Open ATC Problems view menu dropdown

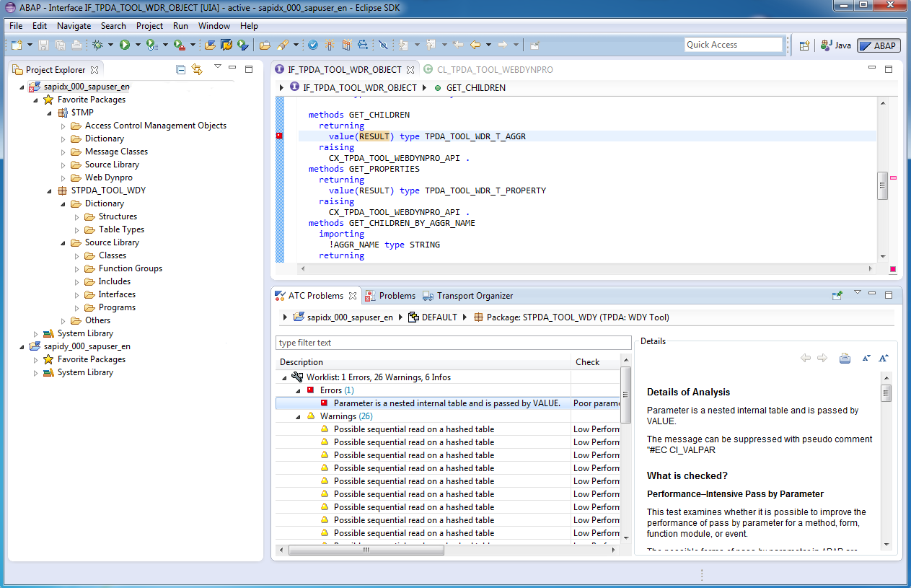(x=857, y=293)
